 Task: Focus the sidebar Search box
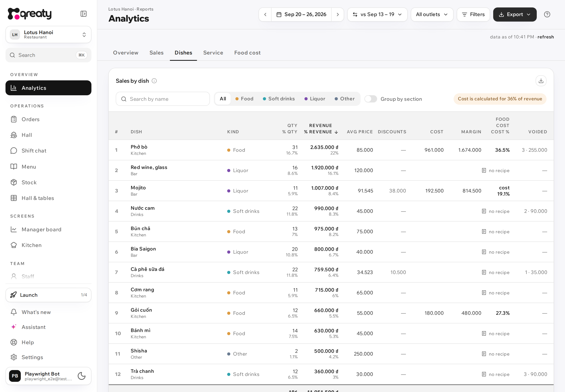48,55
